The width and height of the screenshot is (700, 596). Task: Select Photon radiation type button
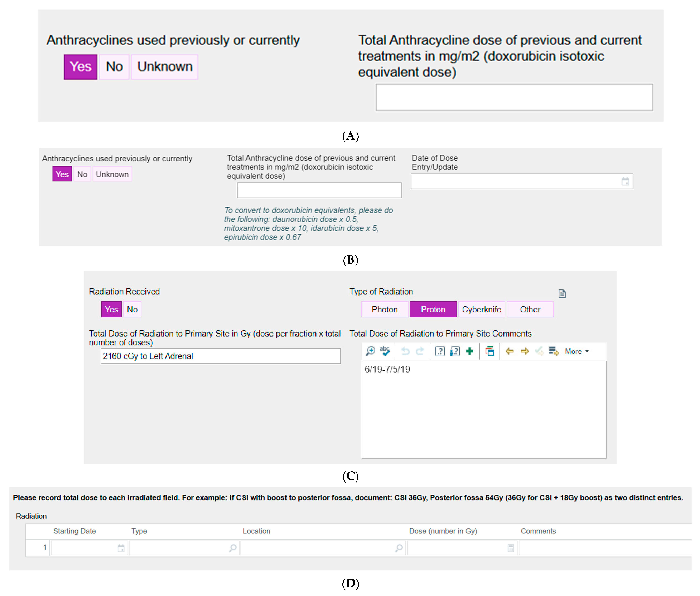click(385, 309)
